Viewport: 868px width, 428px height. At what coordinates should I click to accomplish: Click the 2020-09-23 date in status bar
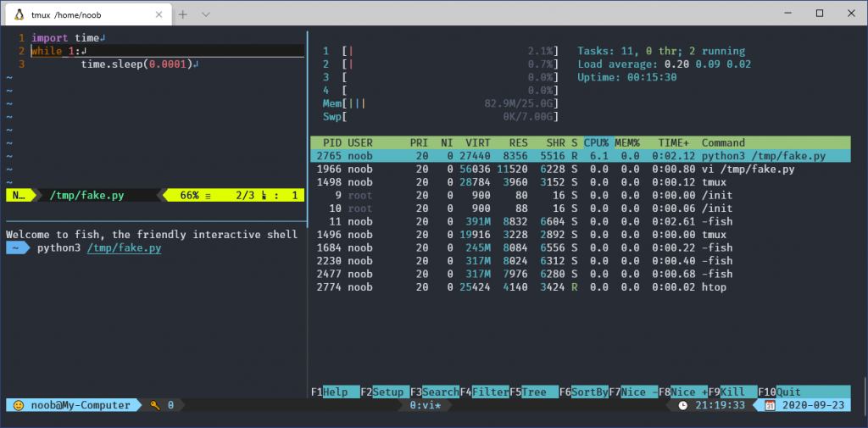(813, 405)
